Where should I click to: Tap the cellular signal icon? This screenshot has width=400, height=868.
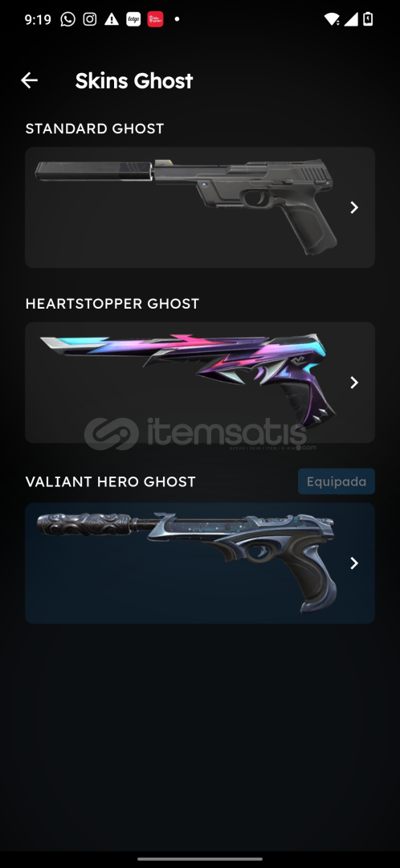click(x=350, y=19)
